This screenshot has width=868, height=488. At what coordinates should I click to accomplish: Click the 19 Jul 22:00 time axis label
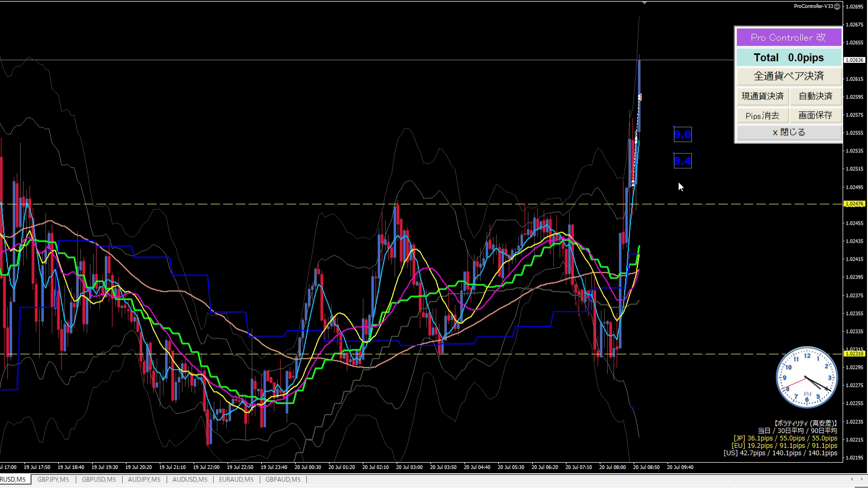click(x=206, y=467)
